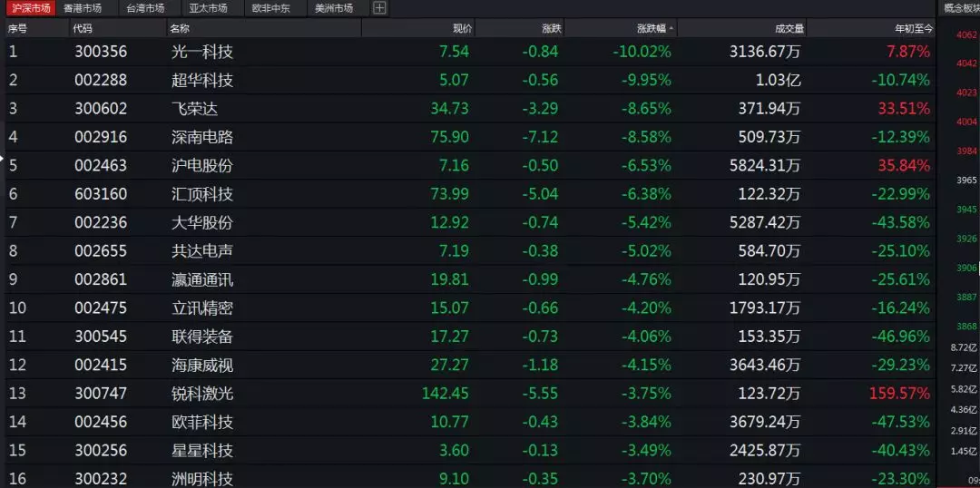This screenshot has width=980, height=488.
Task: Select the 欧非中东 tab
Action: (x=270, y=8)
